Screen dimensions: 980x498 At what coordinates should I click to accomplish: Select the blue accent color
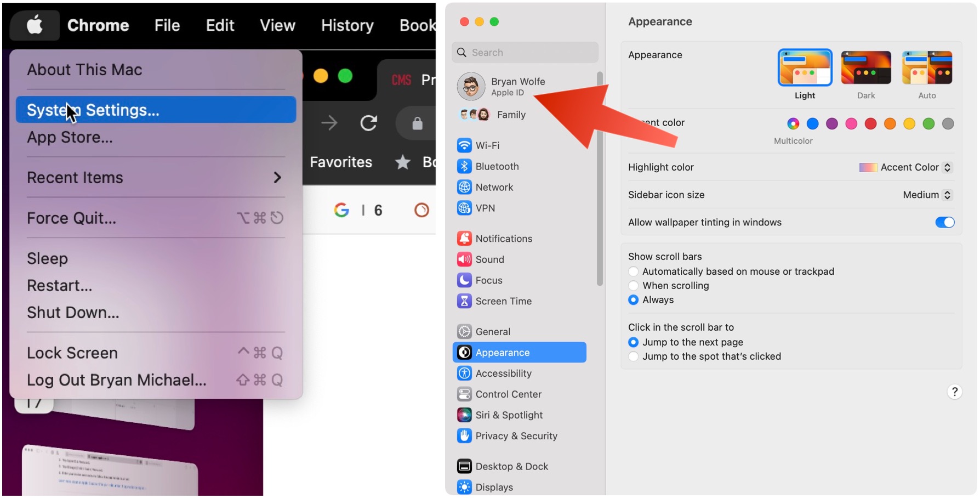coord(812,124)
